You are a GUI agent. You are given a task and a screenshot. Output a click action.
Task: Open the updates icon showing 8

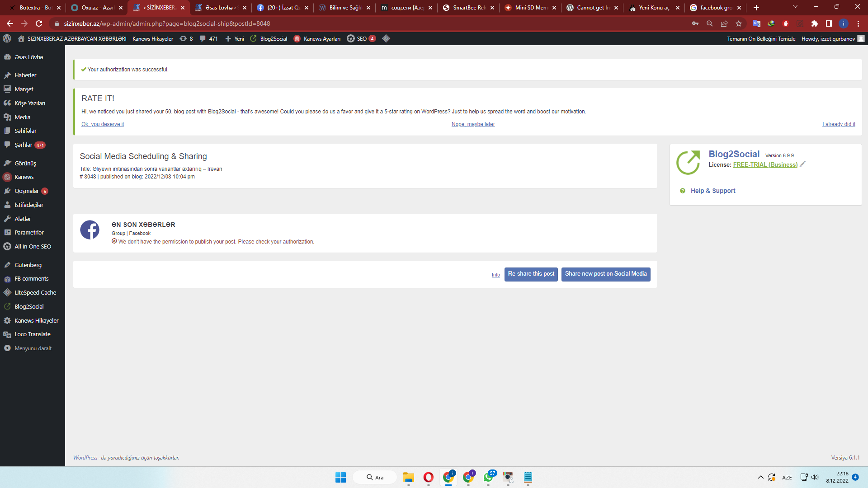click(186, 38)
